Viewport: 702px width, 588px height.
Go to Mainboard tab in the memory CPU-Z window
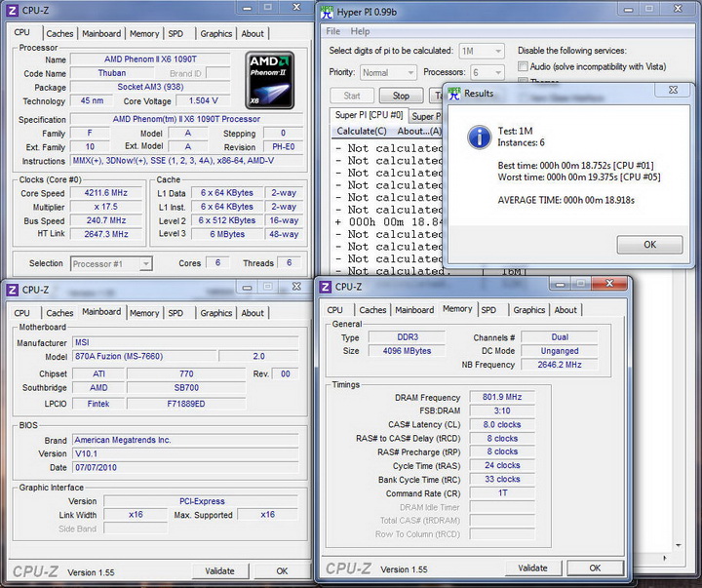click(414, 310)
